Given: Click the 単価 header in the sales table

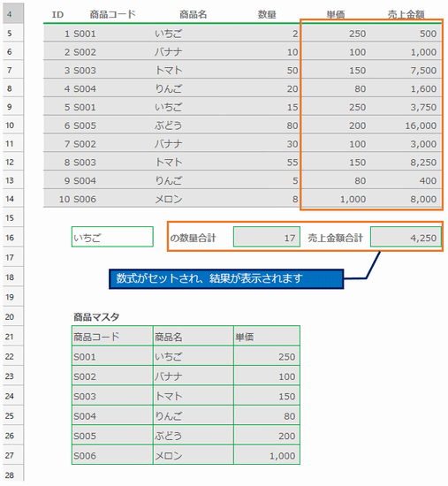Looking at the screenshot, I should [336, 14].
